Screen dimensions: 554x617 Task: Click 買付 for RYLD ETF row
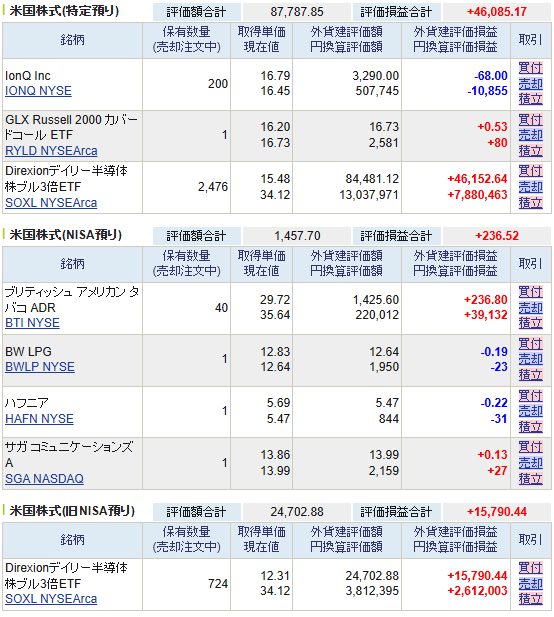[530, 120]
